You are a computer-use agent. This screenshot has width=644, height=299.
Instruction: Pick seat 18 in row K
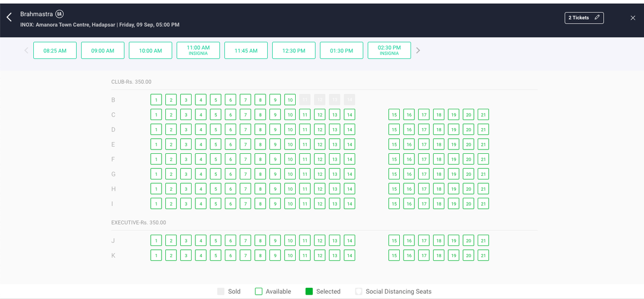click(439, 256)
